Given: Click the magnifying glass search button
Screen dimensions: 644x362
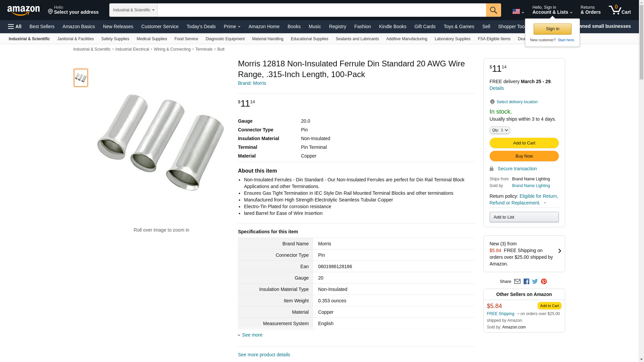Looking at the screenshot, I should coord(493,10).
